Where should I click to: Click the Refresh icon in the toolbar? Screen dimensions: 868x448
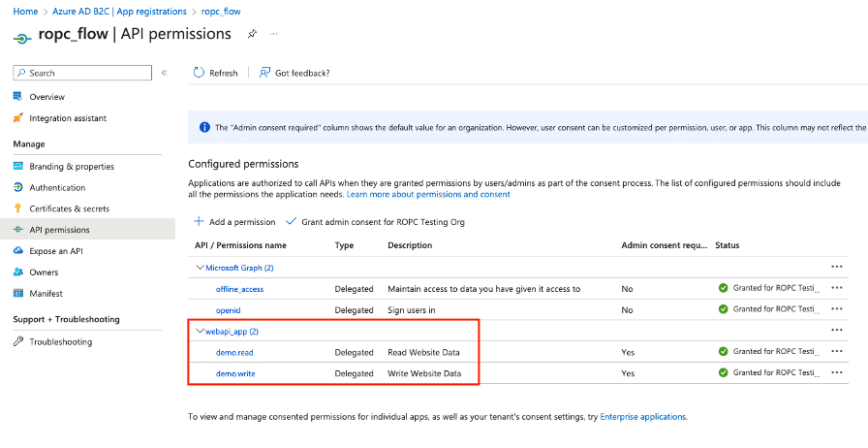coord(199,73)
